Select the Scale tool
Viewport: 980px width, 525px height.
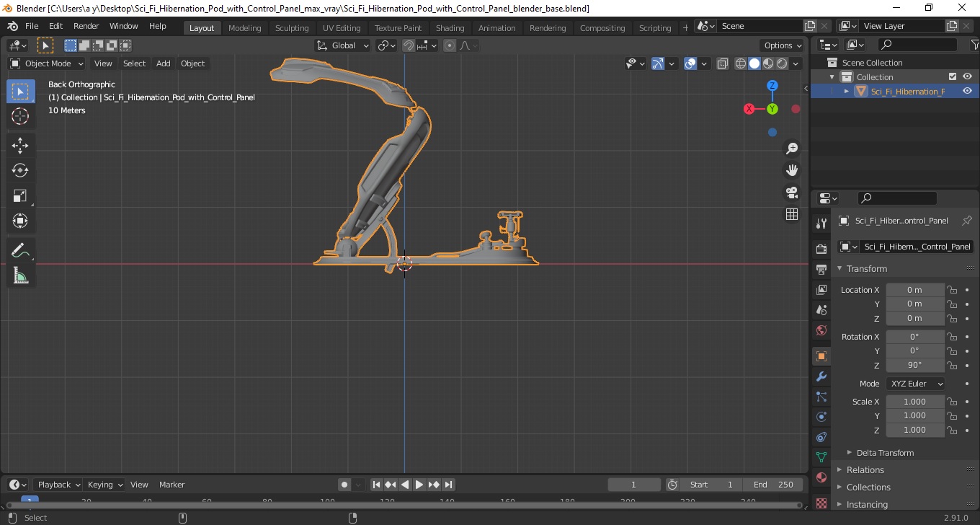point(20,195)
